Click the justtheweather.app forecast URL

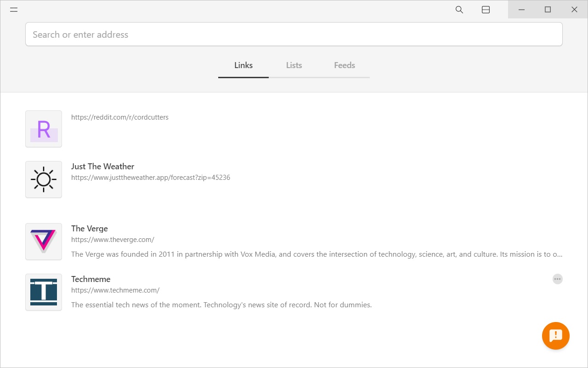tap(151, 178)
